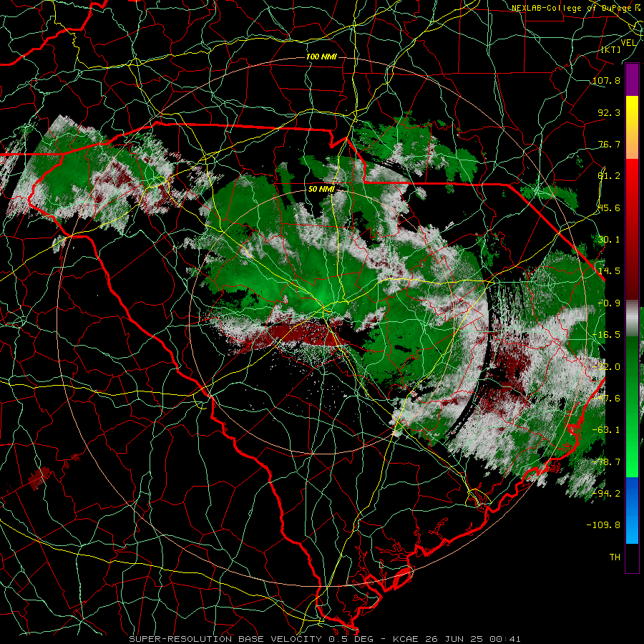Image resolution: width=644 pixels, height=644 pixels.
Task: Click the -63.1 scale value
Action: [606, 430]
